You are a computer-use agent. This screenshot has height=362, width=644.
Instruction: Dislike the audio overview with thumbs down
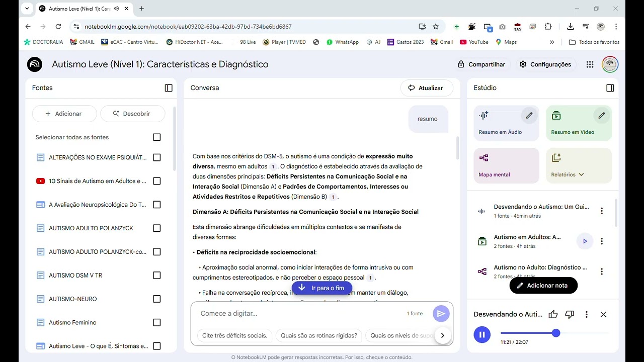[570, 315]
